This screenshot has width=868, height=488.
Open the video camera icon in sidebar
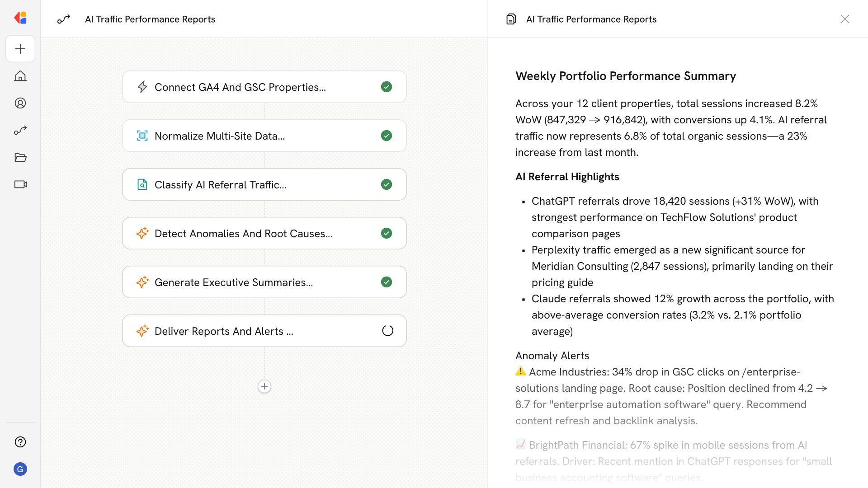pos(20,184)
